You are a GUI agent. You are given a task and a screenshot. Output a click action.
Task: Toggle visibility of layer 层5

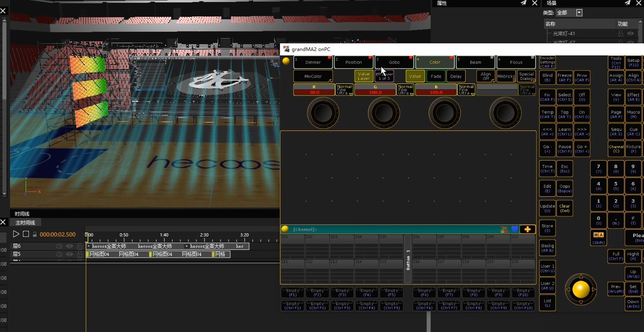pyautogui.click(x=70, y=254)
